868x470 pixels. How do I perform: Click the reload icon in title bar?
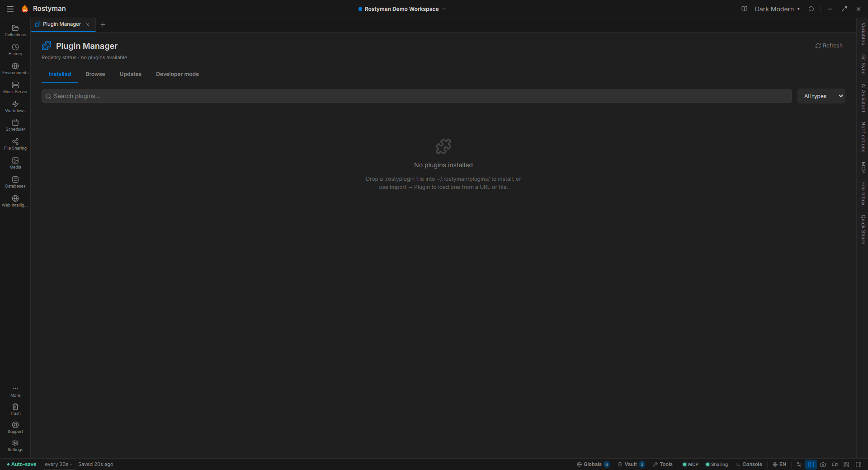(811, 9)
